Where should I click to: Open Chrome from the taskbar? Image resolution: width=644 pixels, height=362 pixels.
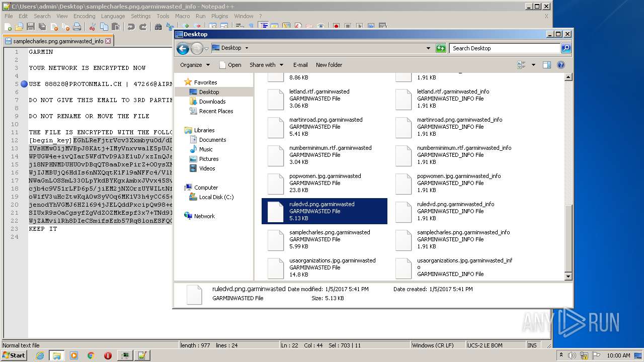point(91,355)
